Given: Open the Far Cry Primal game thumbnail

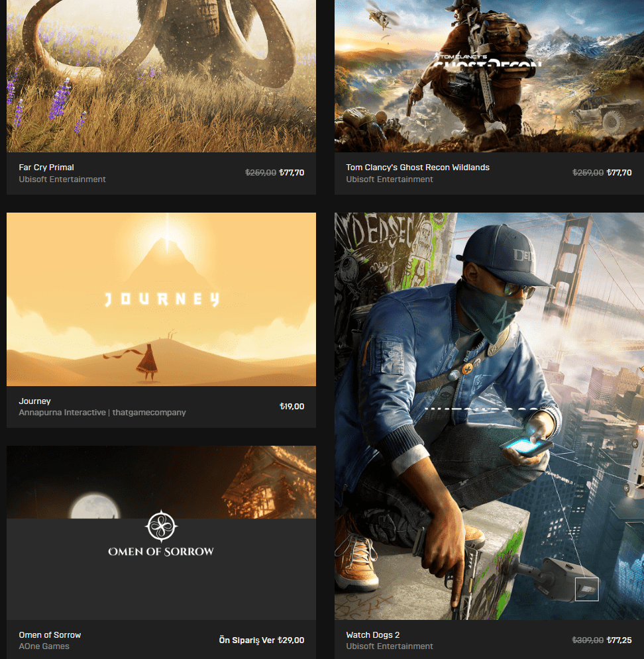Looking at the screenshot, I should [160, 75].
